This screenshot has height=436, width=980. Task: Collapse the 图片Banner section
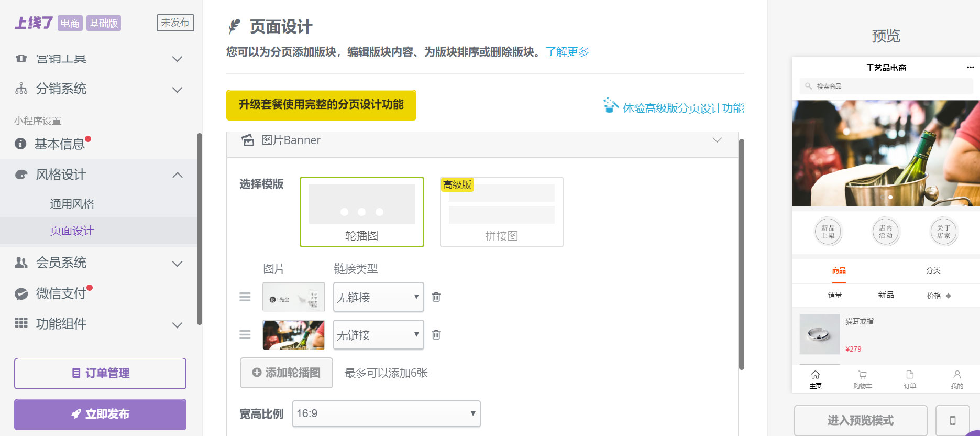(x=717, y=140)
